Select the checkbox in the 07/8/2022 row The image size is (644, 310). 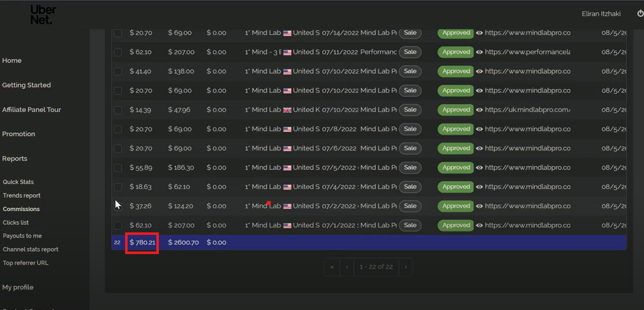[118, 129]
